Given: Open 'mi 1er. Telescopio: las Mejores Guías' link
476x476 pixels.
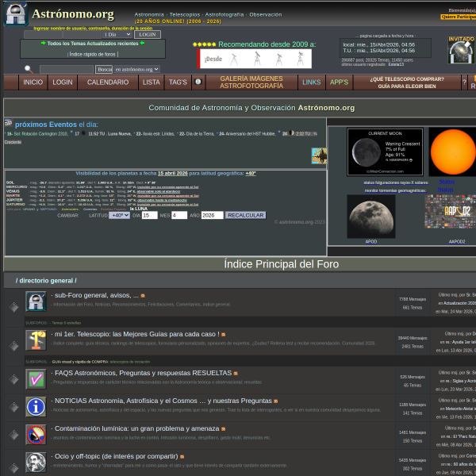Looking at the screenshot, I should click(137, 334).
